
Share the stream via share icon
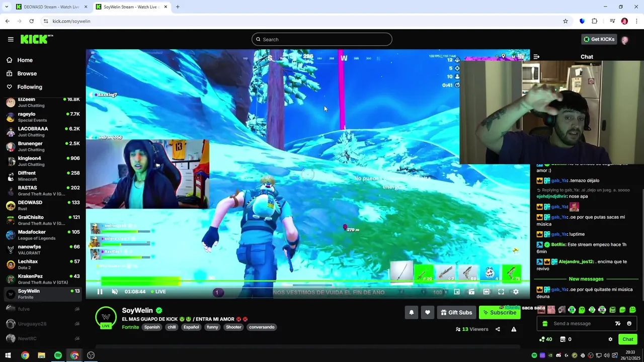click(x=498, y=329)
